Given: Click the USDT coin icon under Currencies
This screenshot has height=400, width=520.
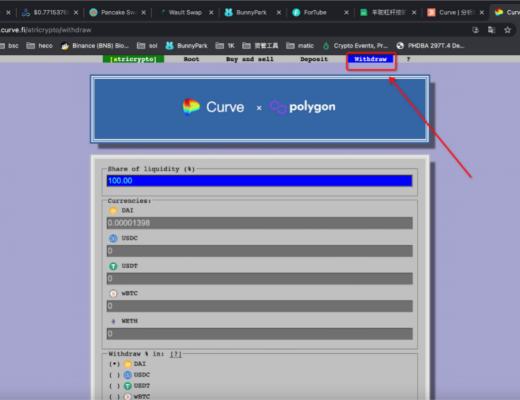Looking at the screenshot, I should pyautogui.click(x=113, y=266).
